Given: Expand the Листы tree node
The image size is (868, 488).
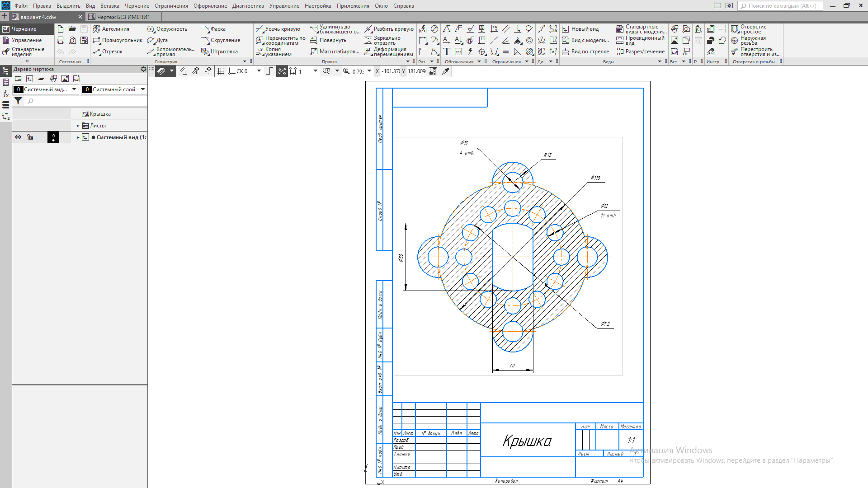Looking at the screenshot, I should click(x=78, y=126).
